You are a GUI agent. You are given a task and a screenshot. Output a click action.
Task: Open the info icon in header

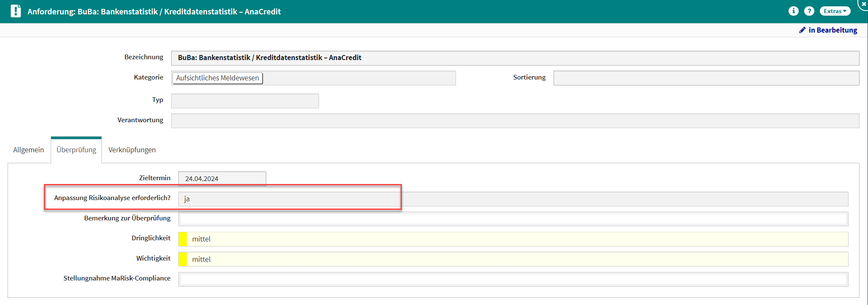[793, 11]
